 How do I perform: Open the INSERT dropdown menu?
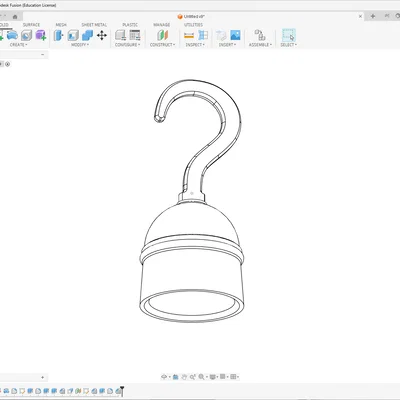[227, 45]
